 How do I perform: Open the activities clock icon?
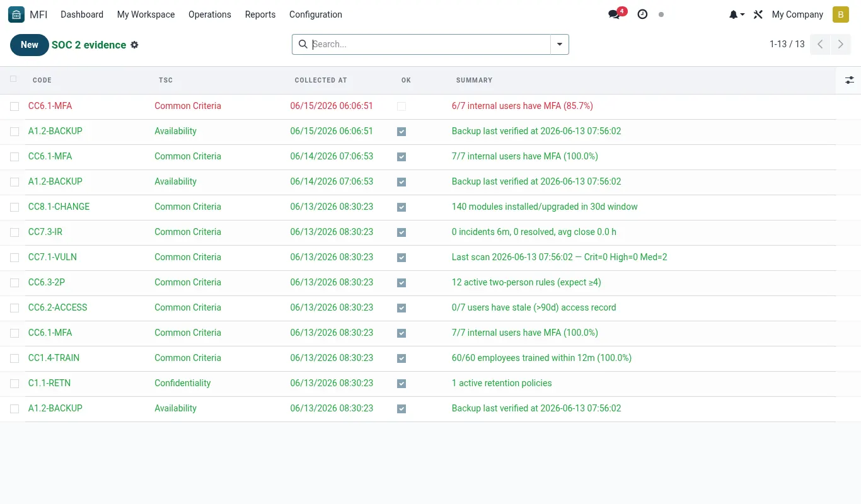pyautogui.click(x=642, y=14)
